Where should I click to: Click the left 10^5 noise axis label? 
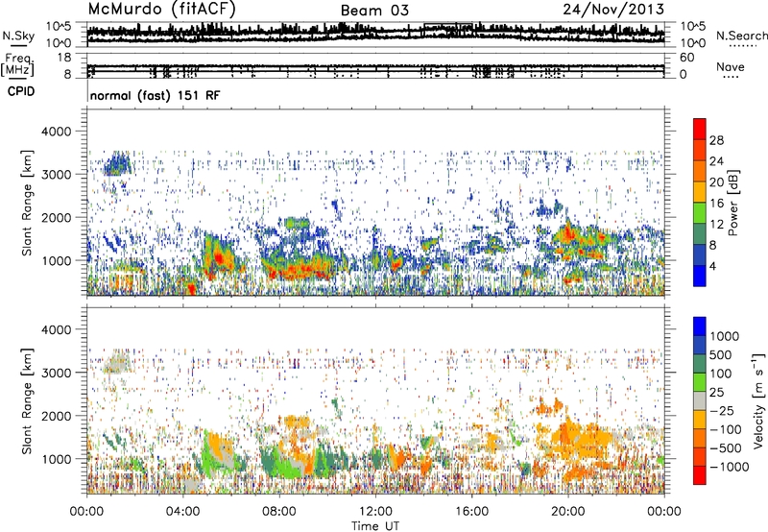pyautogui.click(x=59, y=26)
